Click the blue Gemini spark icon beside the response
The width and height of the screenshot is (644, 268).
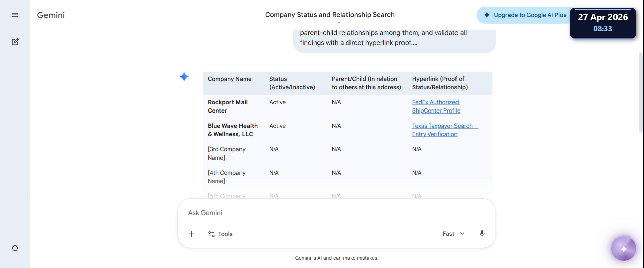(184, 77)
